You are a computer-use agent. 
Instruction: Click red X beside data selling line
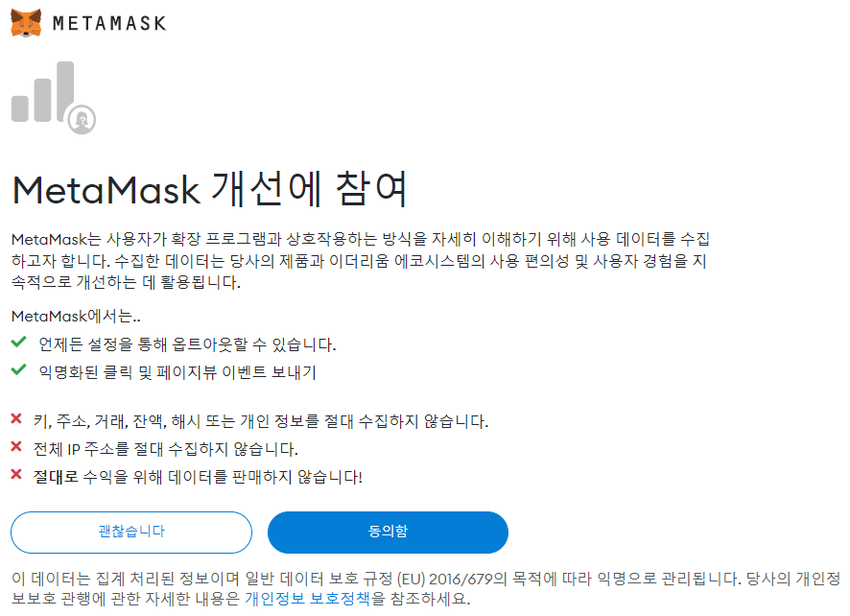[x=16, y=474]
